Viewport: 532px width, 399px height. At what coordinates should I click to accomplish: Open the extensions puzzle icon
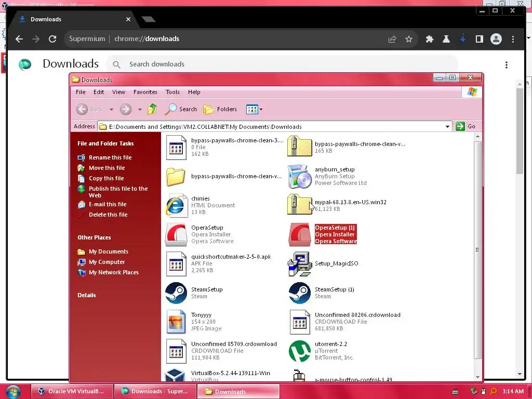click(430, 39)
